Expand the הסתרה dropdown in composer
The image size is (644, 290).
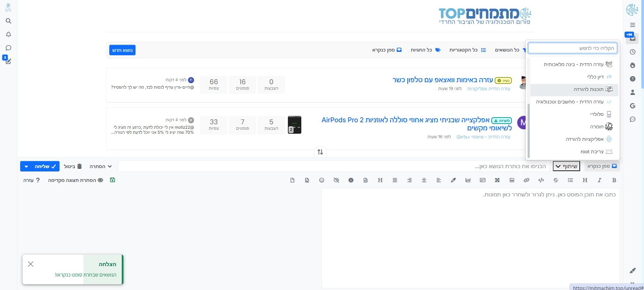click(101, 166)
